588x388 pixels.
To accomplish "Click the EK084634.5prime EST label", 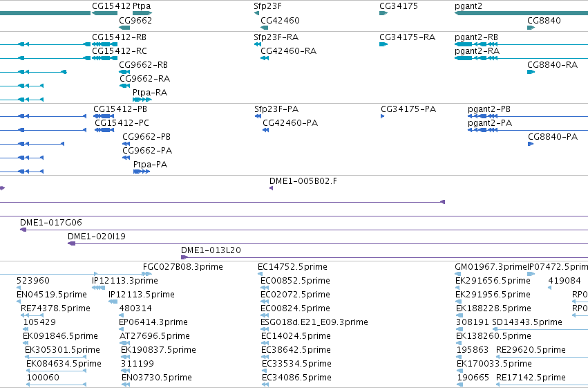I will point(64,364).
